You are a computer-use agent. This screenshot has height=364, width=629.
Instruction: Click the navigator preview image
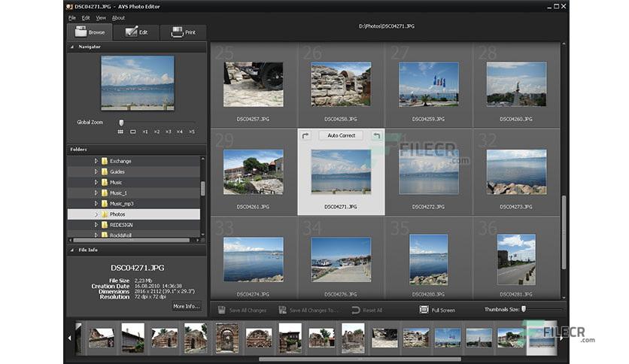coord(138,83)
